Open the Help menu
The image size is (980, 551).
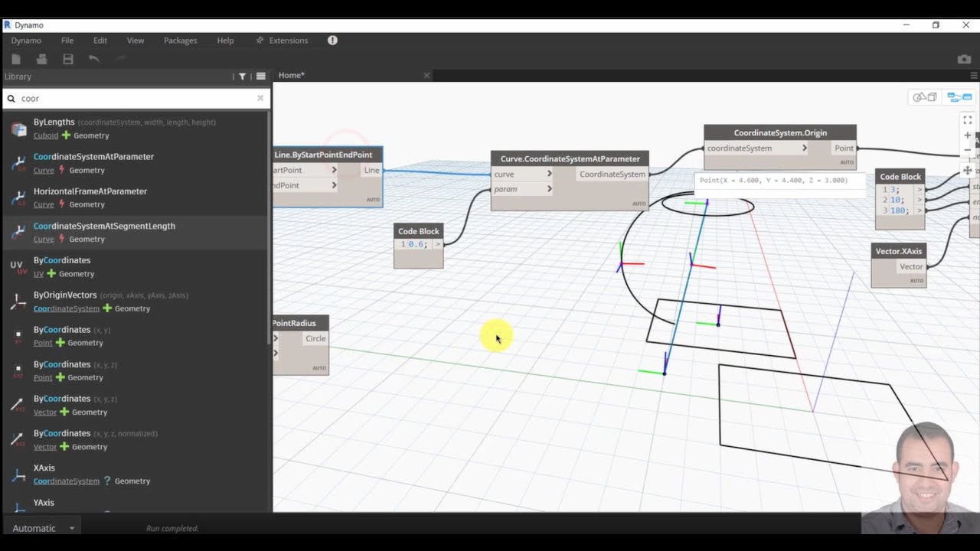click(225, 41)
